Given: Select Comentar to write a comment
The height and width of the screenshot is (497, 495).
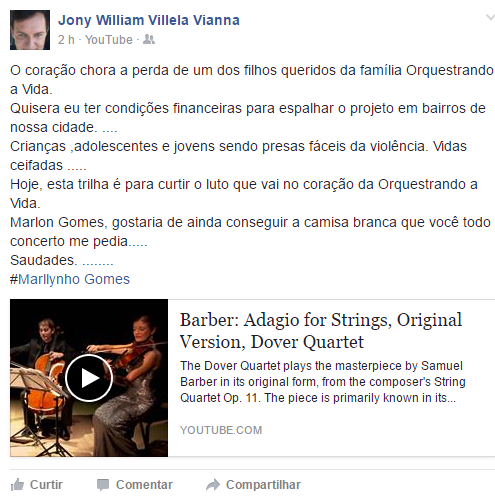Looking at the screenshot, I should [x=135, y=485].
